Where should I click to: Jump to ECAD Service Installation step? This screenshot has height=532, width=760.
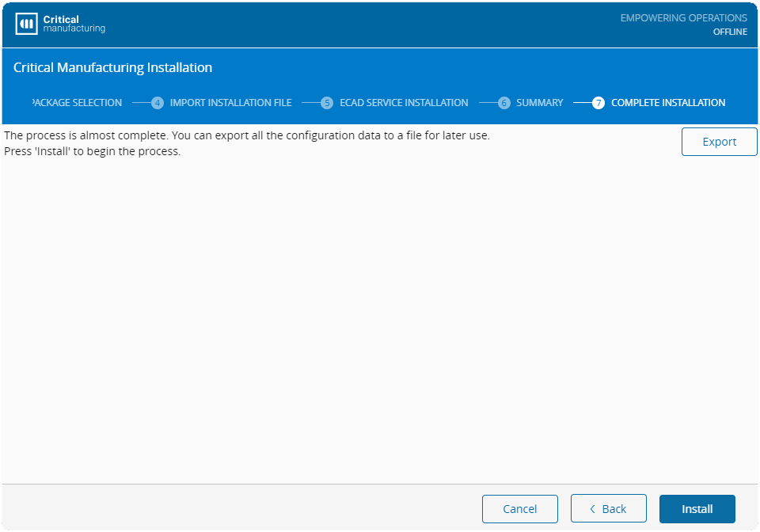coord(404,103)
